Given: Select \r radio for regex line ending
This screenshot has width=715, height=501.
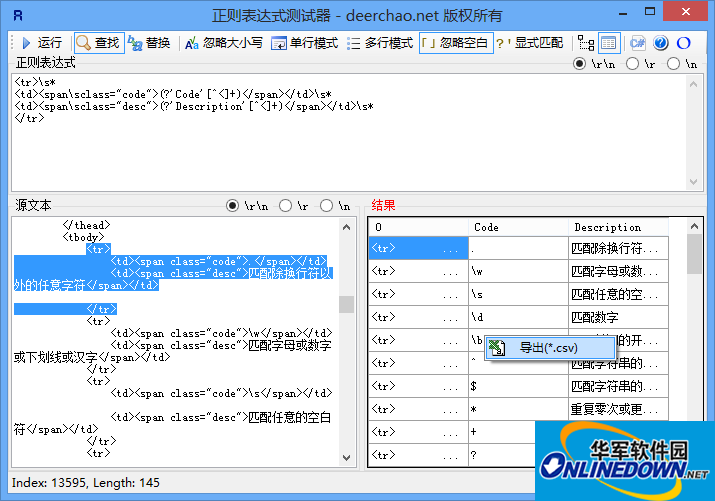Looking at the screenshot, I should [641, 64].
